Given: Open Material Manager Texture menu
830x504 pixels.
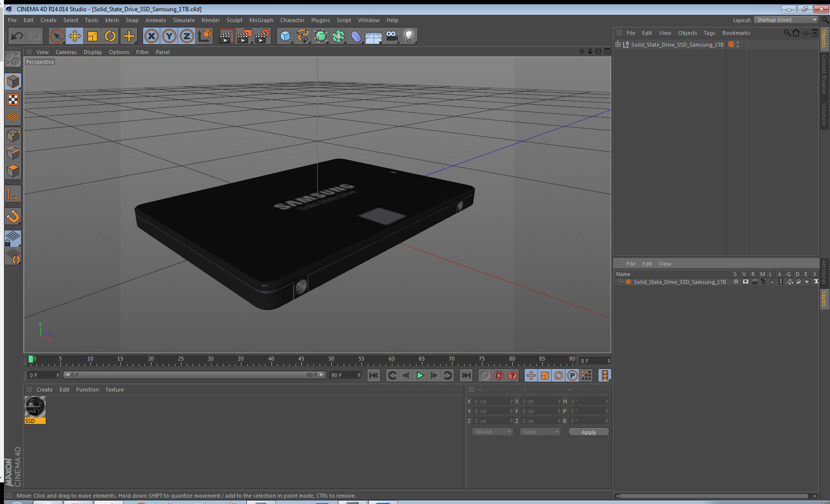Looking at the screenshot, I should coord(115,390).
